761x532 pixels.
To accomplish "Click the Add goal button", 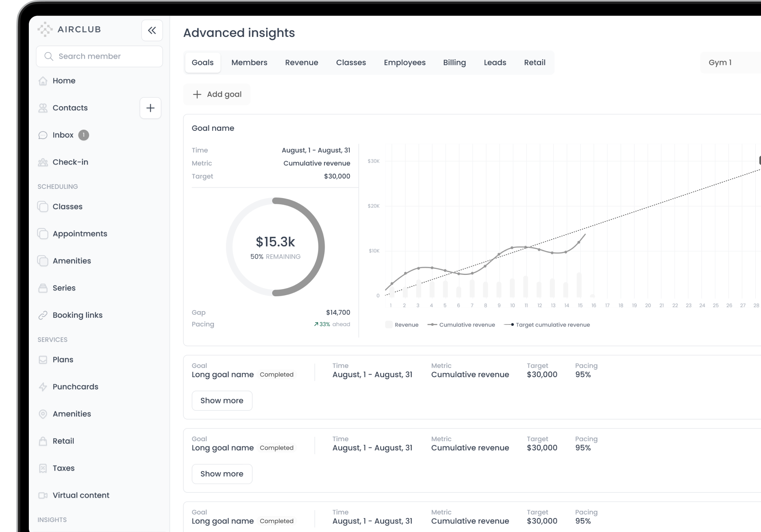I will 217,95.
